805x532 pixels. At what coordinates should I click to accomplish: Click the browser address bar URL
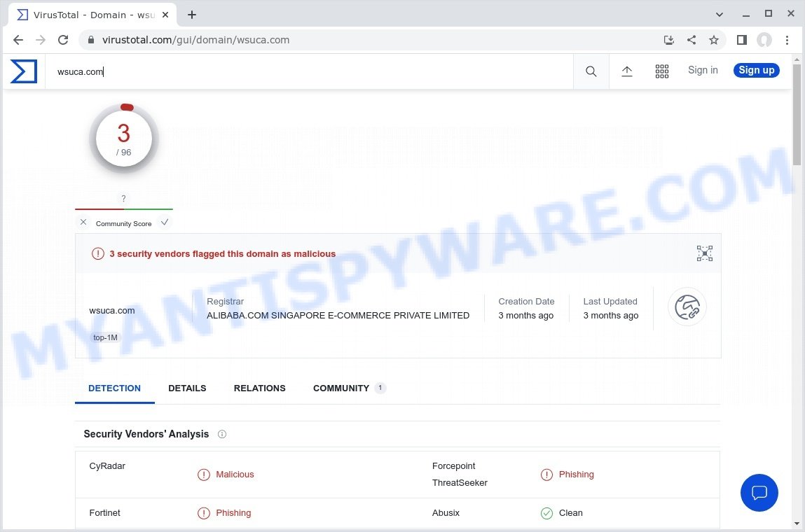195,40
